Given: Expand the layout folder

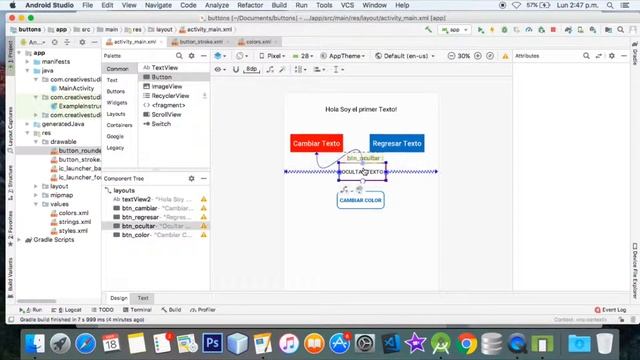Looking at the screenshot, I should (36, 186).
